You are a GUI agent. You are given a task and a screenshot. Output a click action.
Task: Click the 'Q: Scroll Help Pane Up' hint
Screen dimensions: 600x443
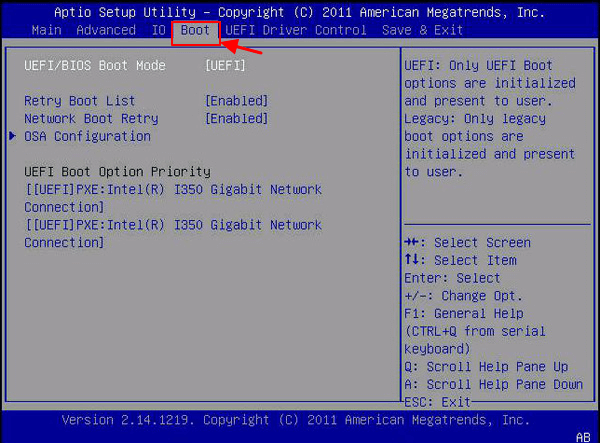pos(486,367)
